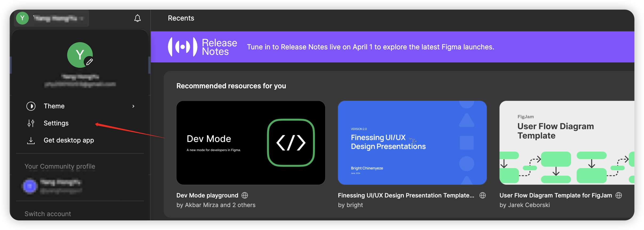Click Your Community profile label
The image size is (644, 230).
tap(60, 166)
